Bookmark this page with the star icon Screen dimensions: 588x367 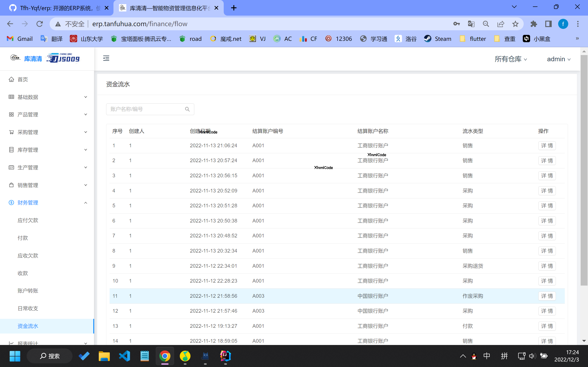(x=515, y=24)
